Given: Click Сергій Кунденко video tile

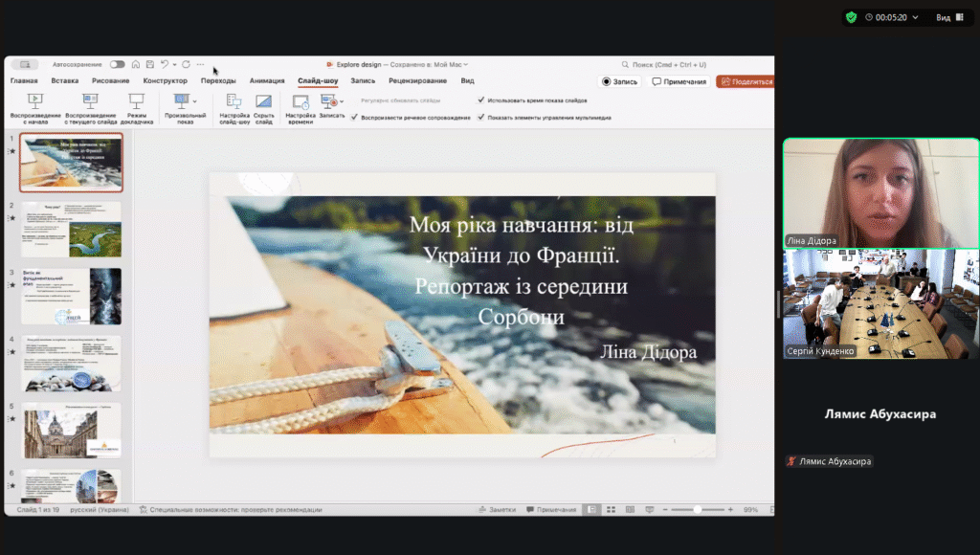Looking at the screenshot, I should click(881, 303).
